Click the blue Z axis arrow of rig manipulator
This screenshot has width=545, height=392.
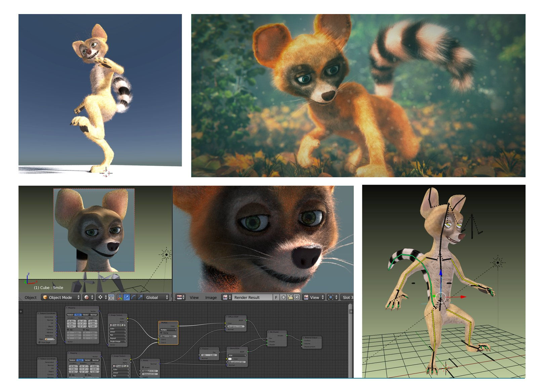tap(441, 273)
